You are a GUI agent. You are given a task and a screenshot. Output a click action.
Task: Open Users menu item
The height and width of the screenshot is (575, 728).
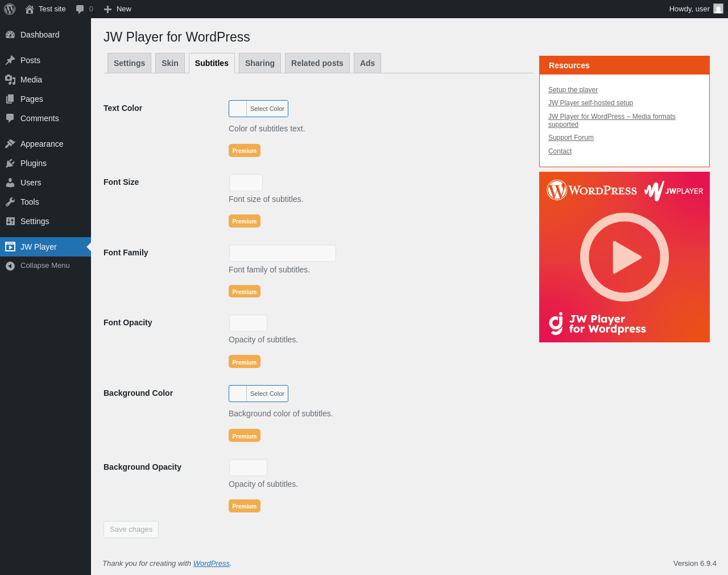tap(45, 183)
